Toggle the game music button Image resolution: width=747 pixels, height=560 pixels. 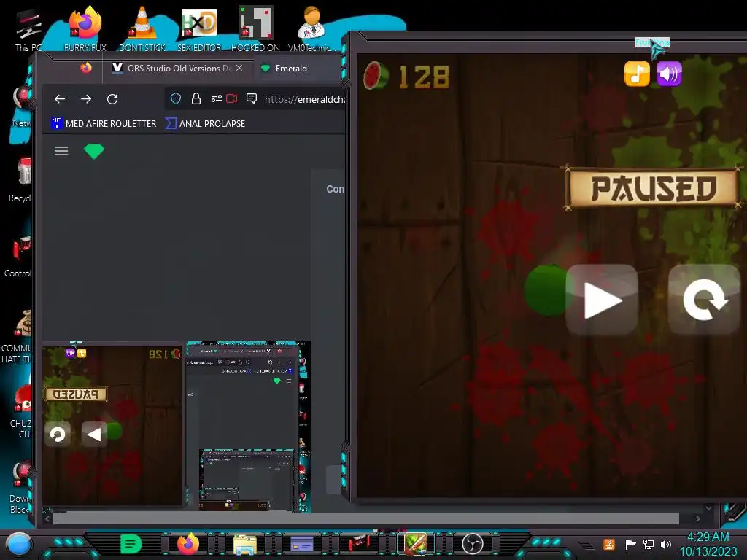[637, 74]
